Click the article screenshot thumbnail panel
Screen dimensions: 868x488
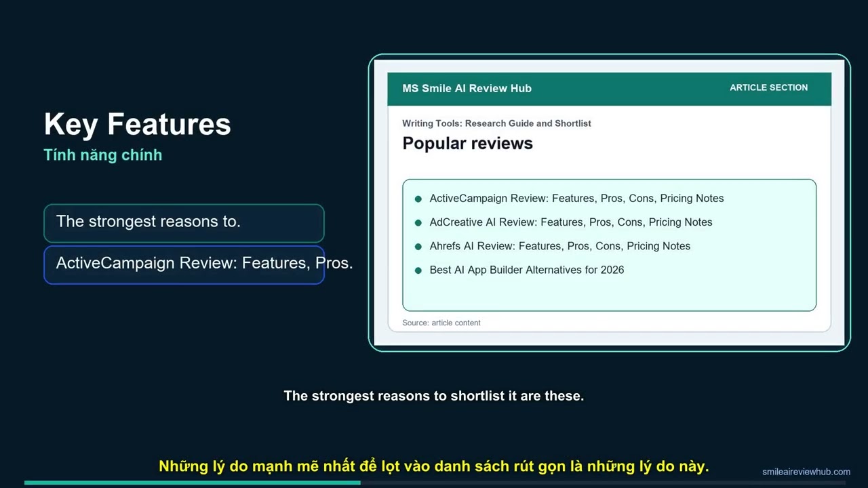point(609,203)
